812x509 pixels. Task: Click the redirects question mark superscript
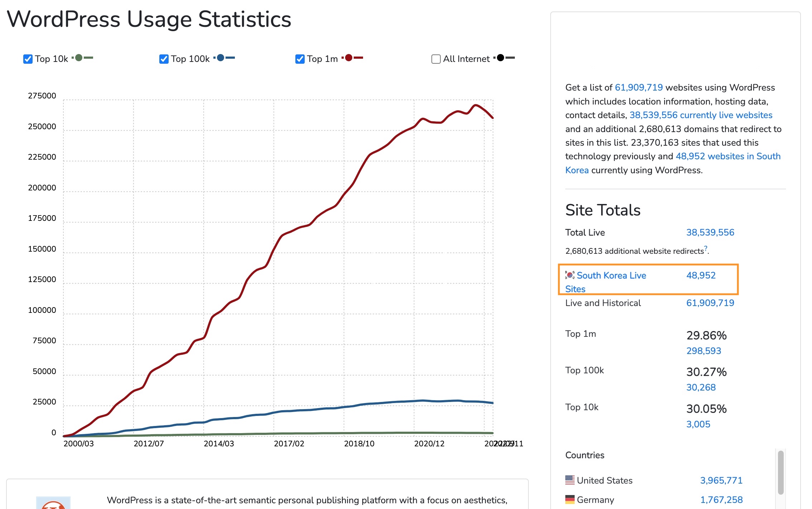(x=705, y=248)
